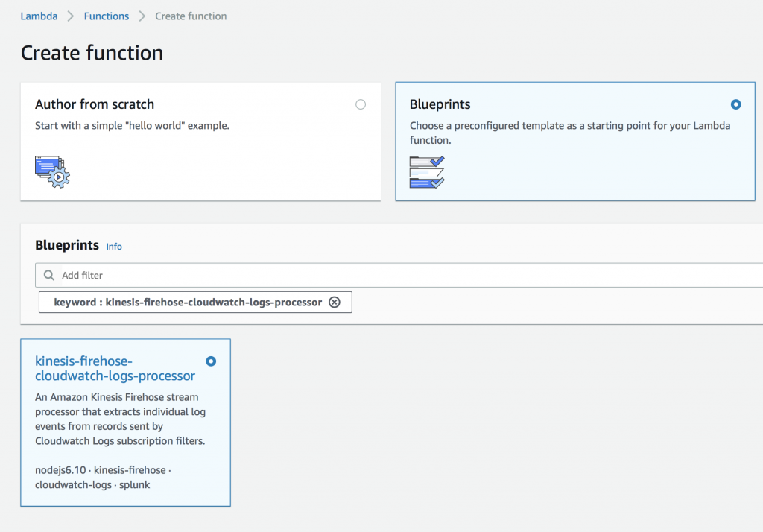Viewport: 763px width, 532px height.
Task: Open the Info link beside Blueprints heading
Action: click(x=114, y=247)
